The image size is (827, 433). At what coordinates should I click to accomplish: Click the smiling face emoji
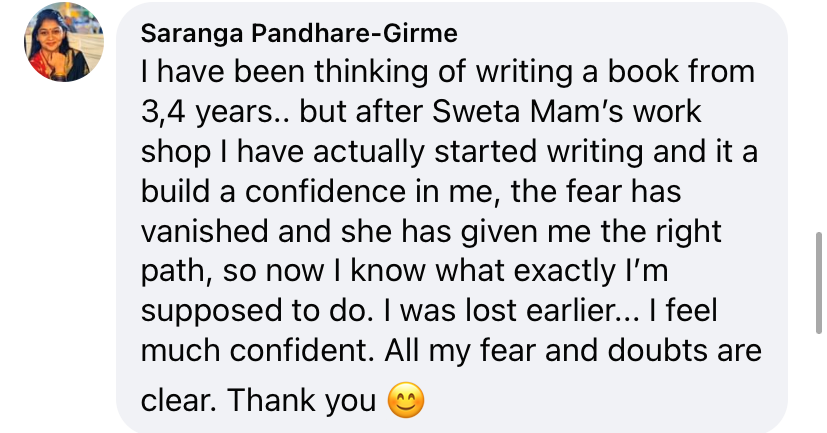tap(405, 401)
